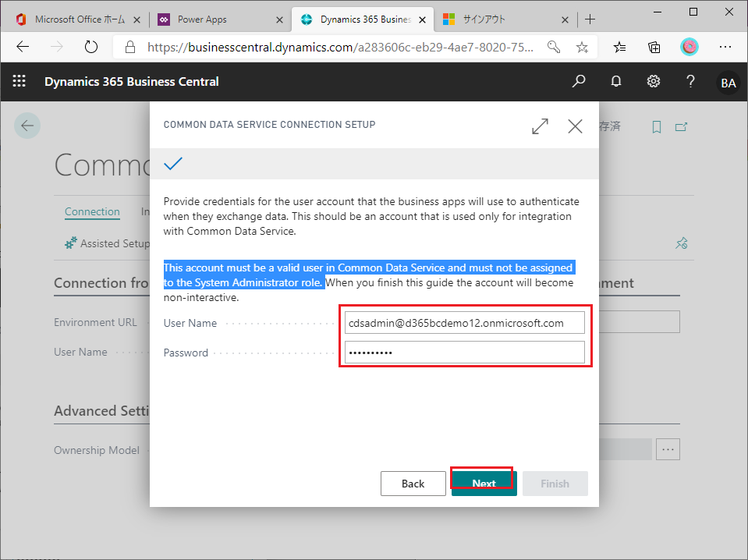Open a new browser tab
The image size is (748, 560).
pyautogui.click(x=590, y=19)
